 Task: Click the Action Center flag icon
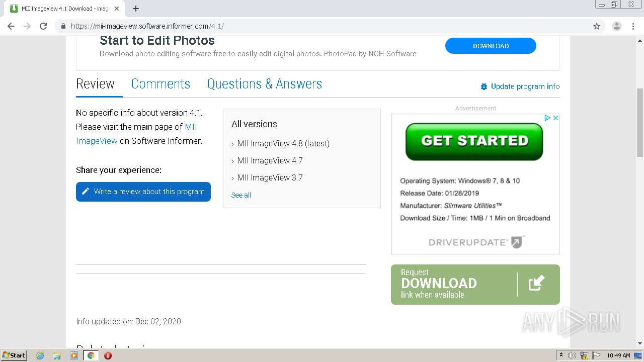tap(596, 355)
